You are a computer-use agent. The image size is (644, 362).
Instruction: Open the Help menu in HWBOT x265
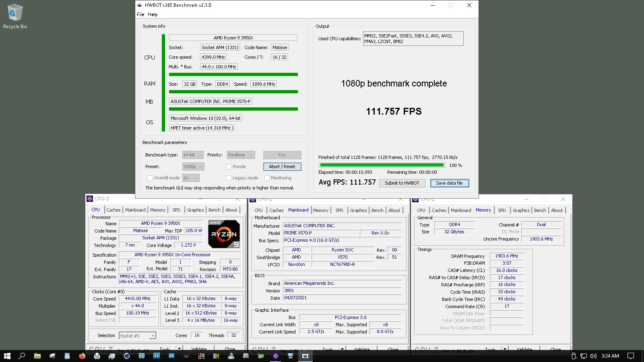(153, 14)
